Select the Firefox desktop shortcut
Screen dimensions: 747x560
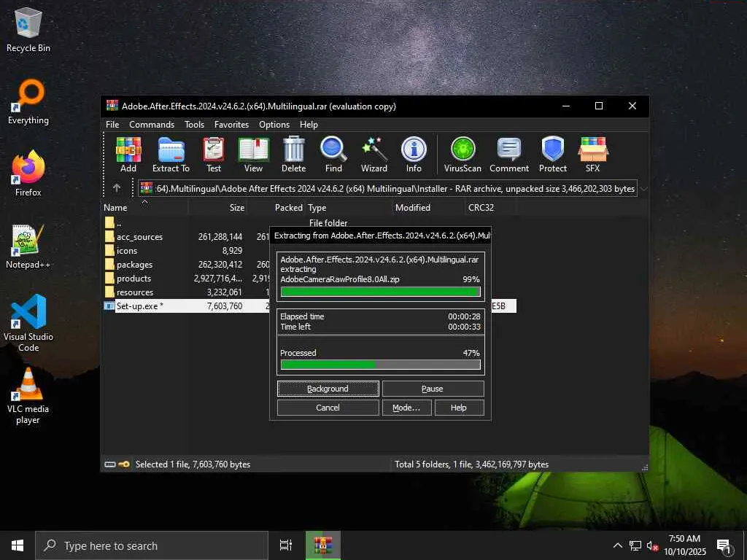28,174
